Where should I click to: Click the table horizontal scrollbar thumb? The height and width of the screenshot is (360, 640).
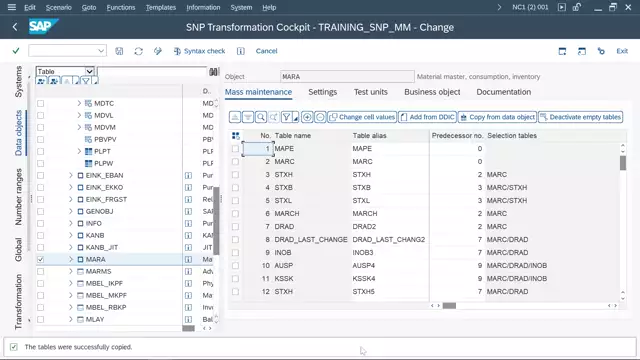(x=449, y=306)
